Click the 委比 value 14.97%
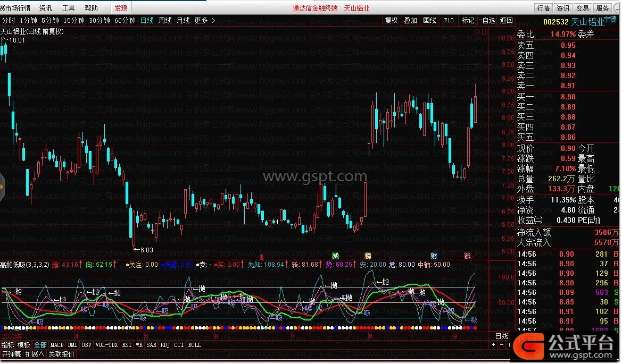 tap(563, 35)
